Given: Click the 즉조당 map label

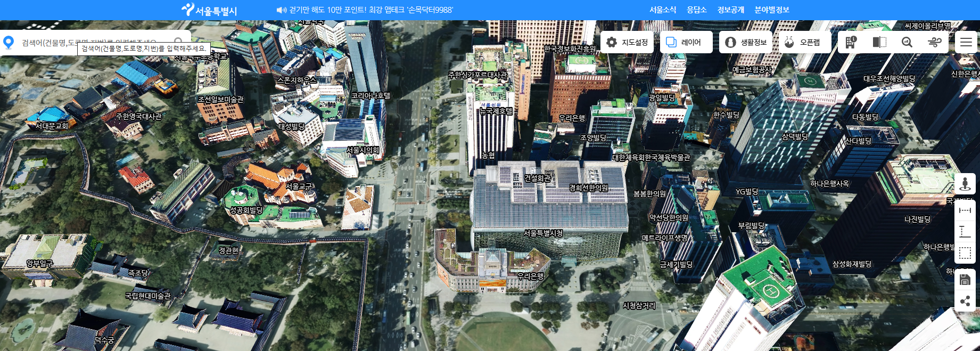Looking at the screenshot, I should pos(138,273).
